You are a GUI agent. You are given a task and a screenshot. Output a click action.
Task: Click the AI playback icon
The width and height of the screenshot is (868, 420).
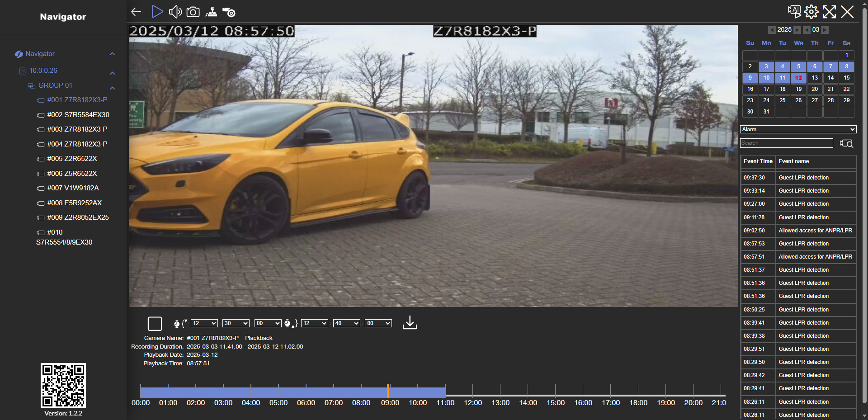coord(794,11)
